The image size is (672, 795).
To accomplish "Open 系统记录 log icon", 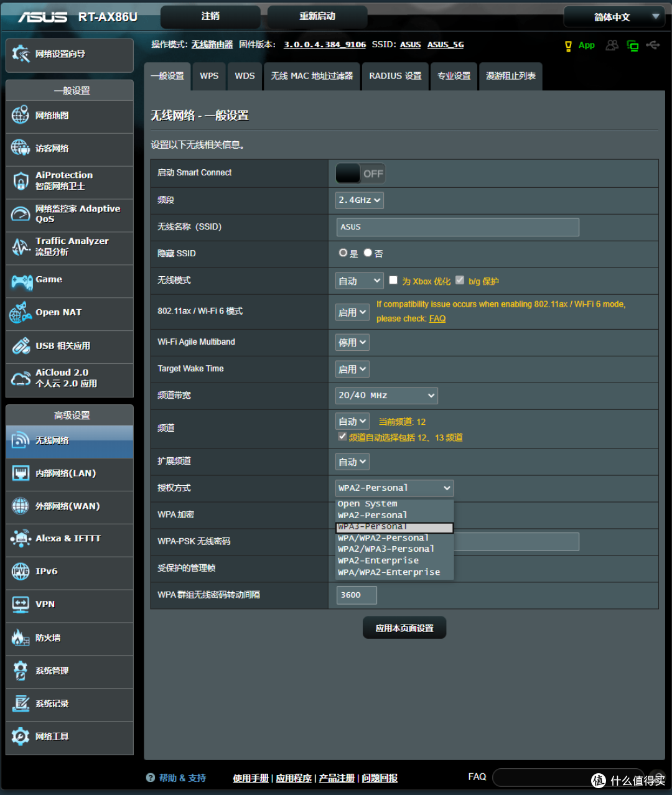I will (x=21, y=704).
